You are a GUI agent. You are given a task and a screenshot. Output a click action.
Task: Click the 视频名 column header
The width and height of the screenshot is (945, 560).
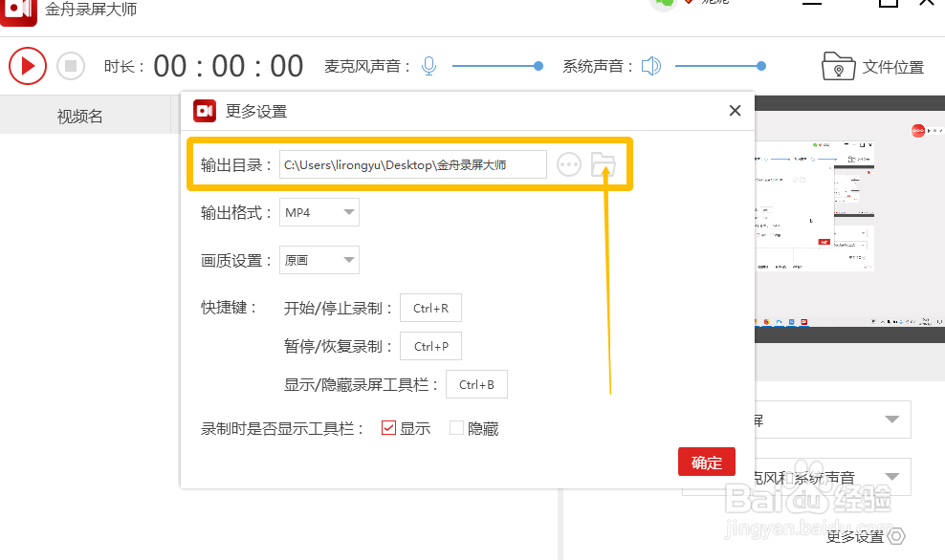tap(79, 117)
